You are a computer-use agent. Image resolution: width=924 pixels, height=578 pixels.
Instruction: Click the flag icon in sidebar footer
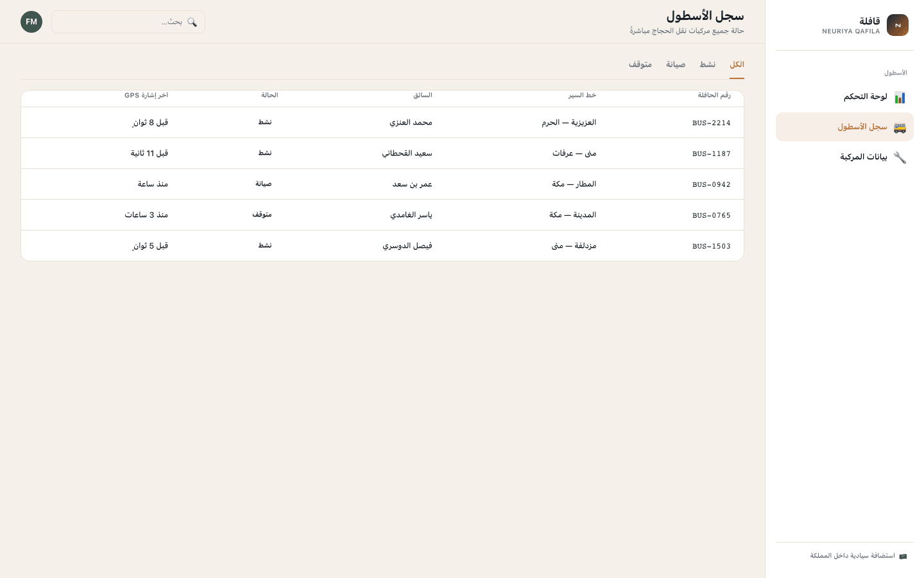point(903,556)
